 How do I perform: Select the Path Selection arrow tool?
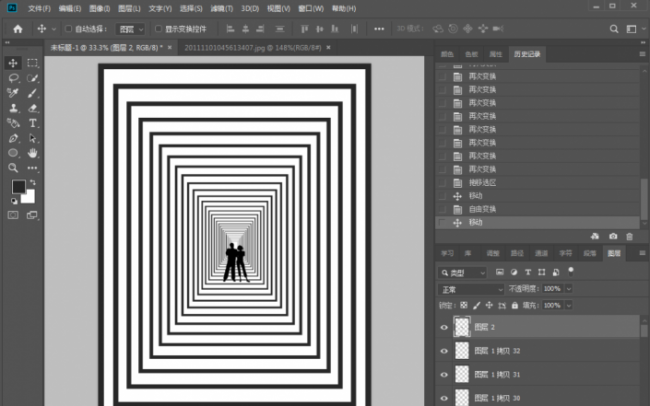point(32,138)
